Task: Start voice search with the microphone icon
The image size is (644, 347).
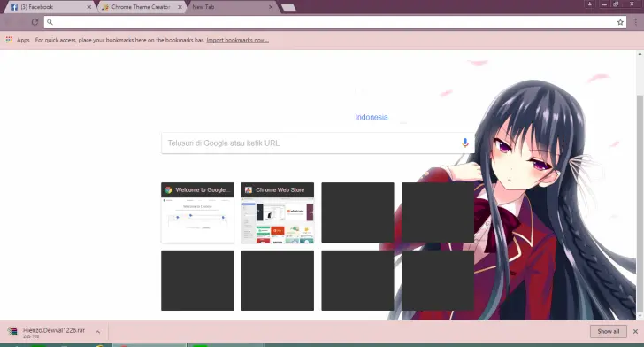Action: tap(465, 143)
